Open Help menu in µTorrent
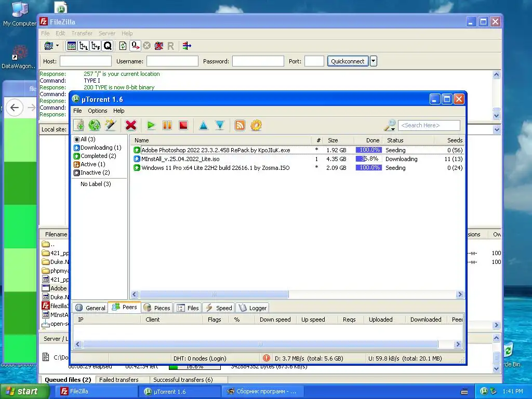Viewport: 532px width, 399px height. tap(119, 111)
